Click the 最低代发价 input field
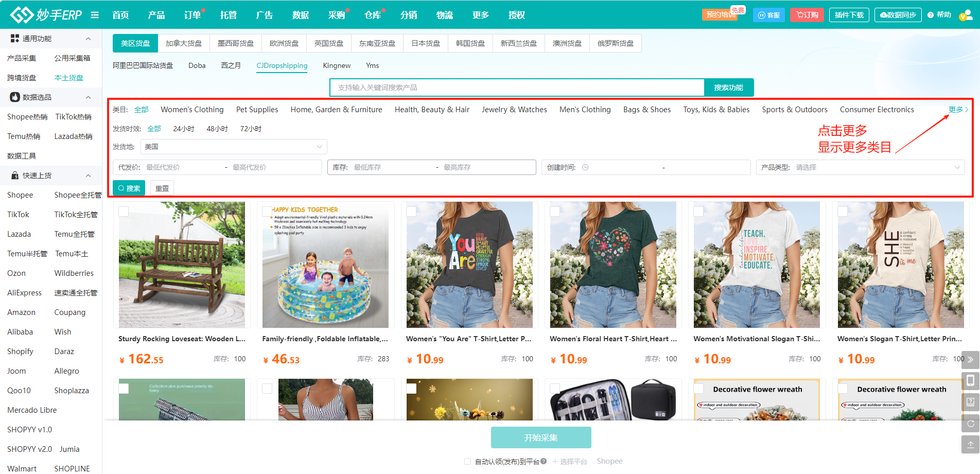Image resolution: width=980 pixels, height=474 pixels. pyautogui.click(x=182, y=167)
